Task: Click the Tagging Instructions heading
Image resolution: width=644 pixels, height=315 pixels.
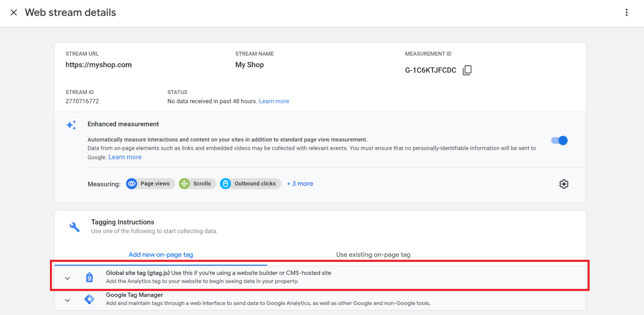Action: 123,222
